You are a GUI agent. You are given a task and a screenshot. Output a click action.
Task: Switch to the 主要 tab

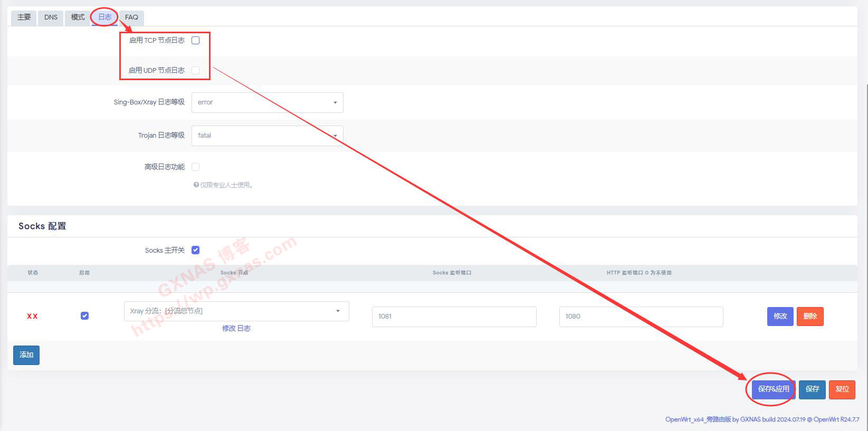click(x=24, y=17)
